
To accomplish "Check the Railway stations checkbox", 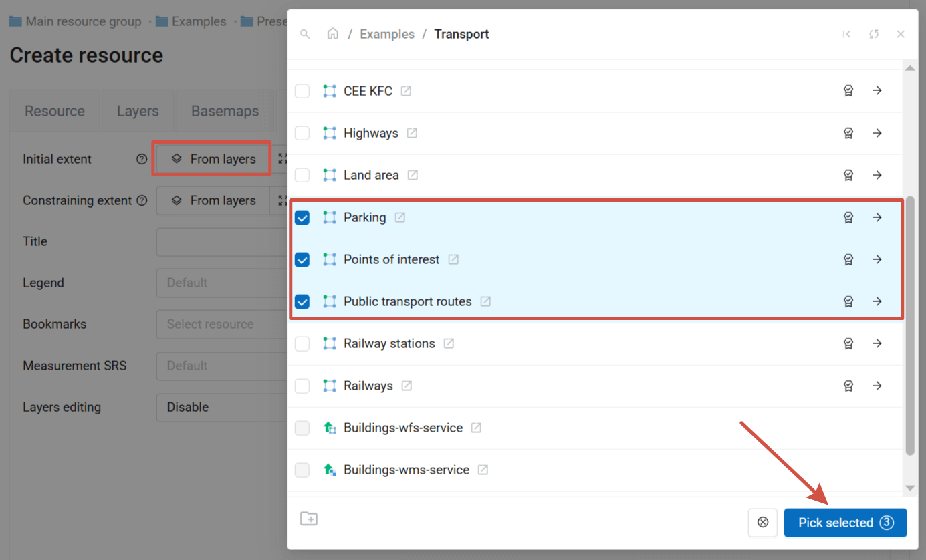I will coord(302,343).
